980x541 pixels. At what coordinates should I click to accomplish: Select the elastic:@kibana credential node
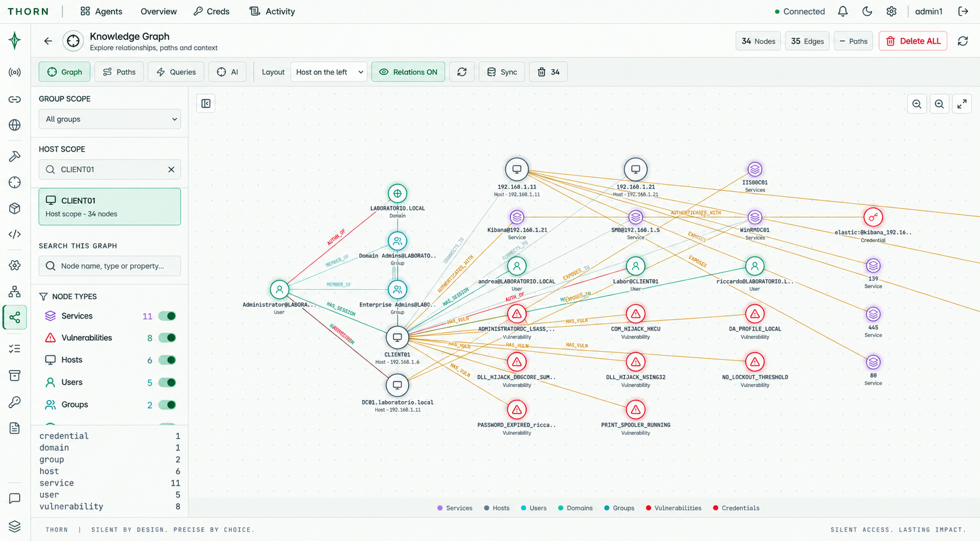click(x=873, y=217)
